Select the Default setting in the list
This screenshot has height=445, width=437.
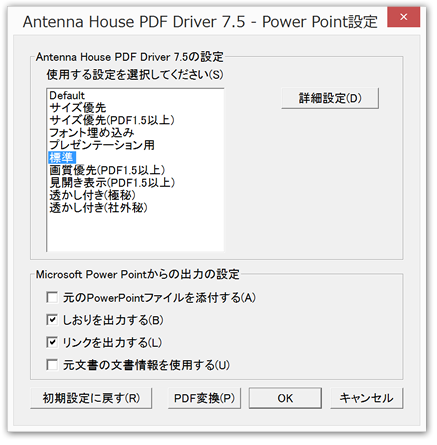67,96
